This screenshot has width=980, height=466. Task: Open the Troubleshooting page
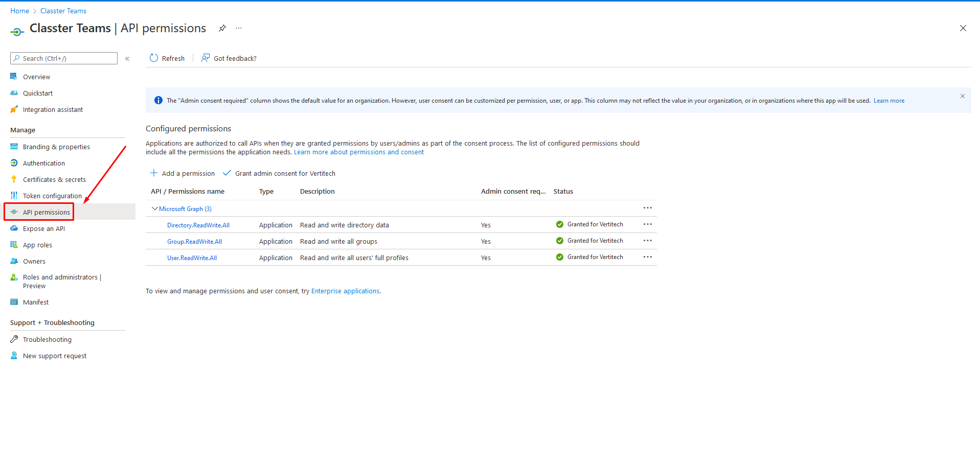point(47,340)
